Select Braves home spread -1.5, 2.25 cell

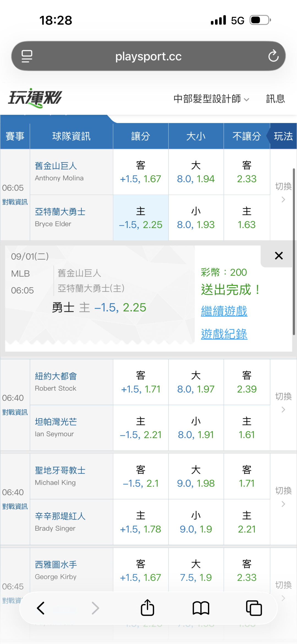(141, 218)
